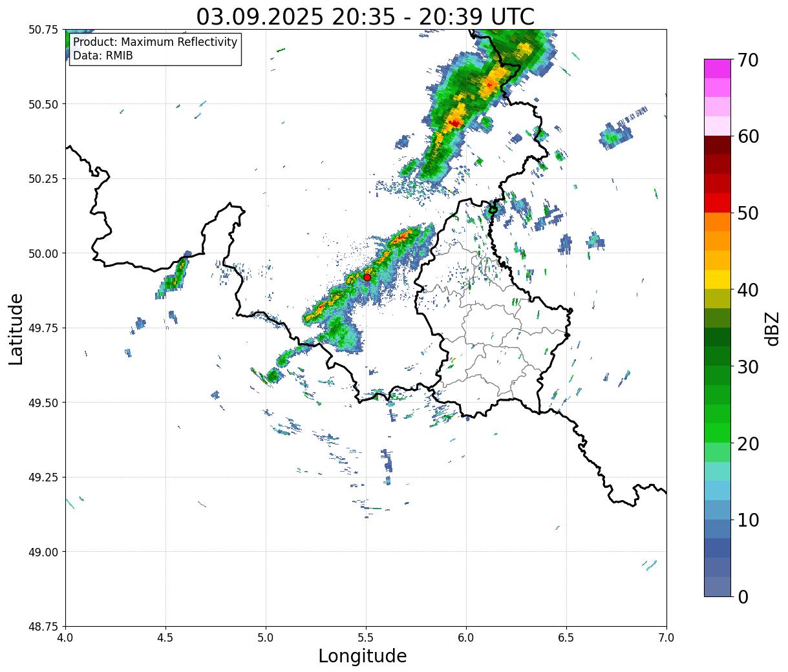Select the bright red colorbar segment above 50
This screenshot has width=788, height=672.
(x=718, y=203)
